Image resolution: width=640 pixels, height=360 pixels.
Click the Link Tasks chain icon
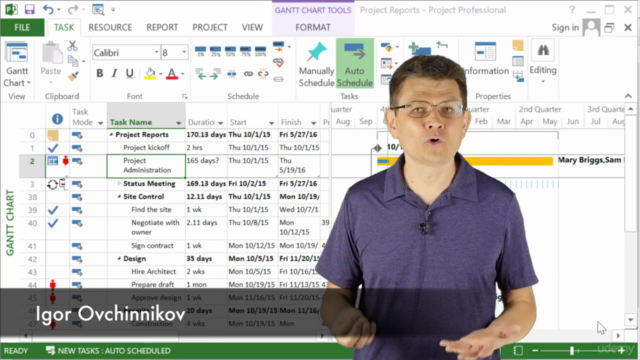tap(248, 74)
